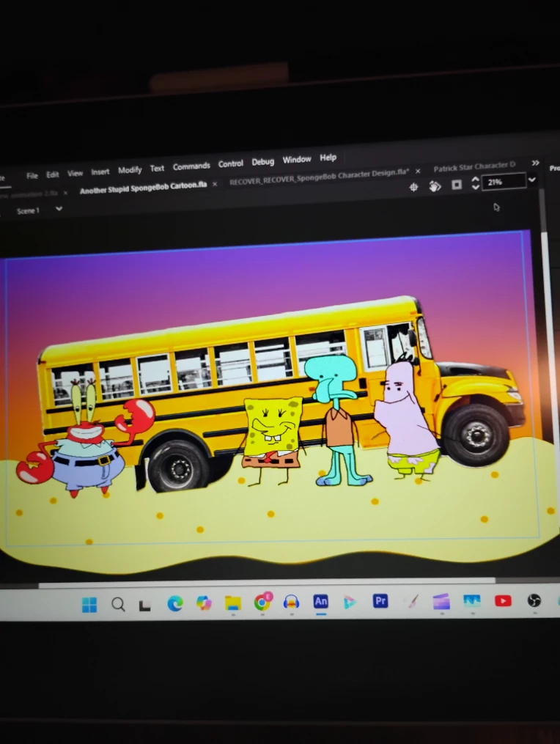
Task: Open Windows Search from taskbar
Action: pyautogui.click(x=118, y=604)
